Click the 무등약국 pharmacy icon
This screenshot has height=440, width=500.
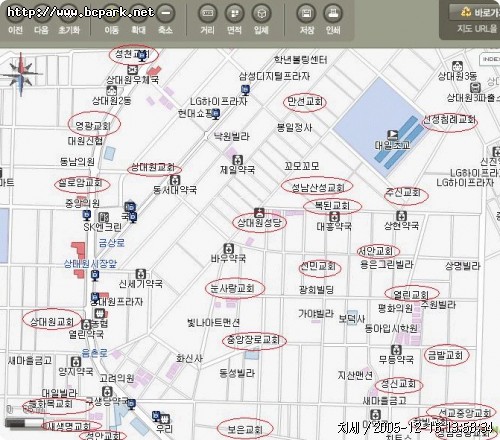[396, 350]
